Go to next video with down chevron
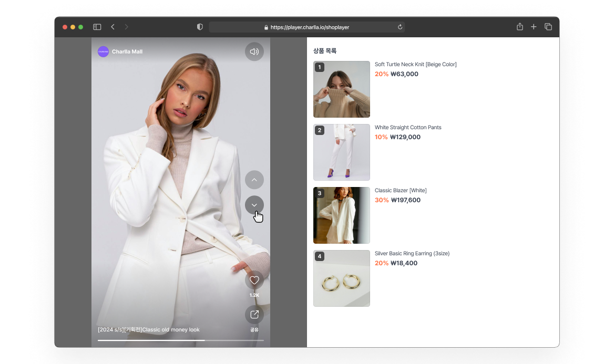 pos(254,205)
